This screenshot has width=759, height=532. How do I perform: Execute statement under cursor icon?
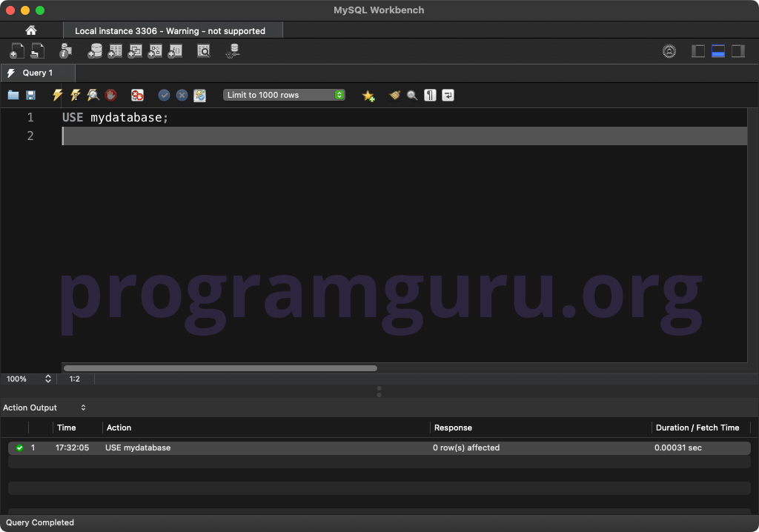(76, 95)
